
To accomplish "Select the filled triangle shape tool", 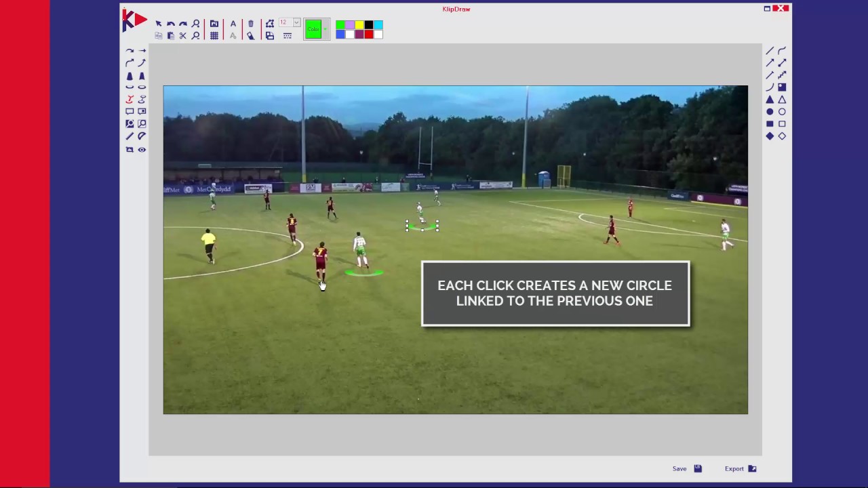I will tap(770, 100).
